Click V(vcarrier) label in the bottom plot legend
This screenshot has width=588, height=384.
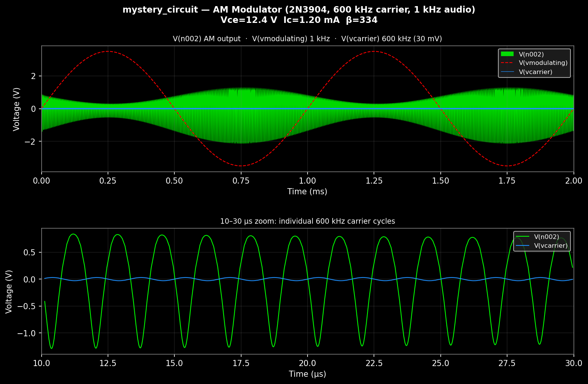coord(551,245)
